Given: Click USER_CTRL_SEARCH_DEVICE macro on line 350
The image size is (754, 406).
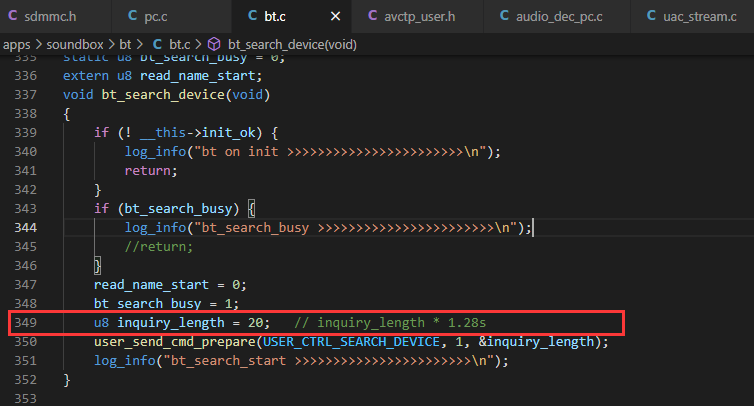Looking at the screenshot, I should [x=351, y=342].
